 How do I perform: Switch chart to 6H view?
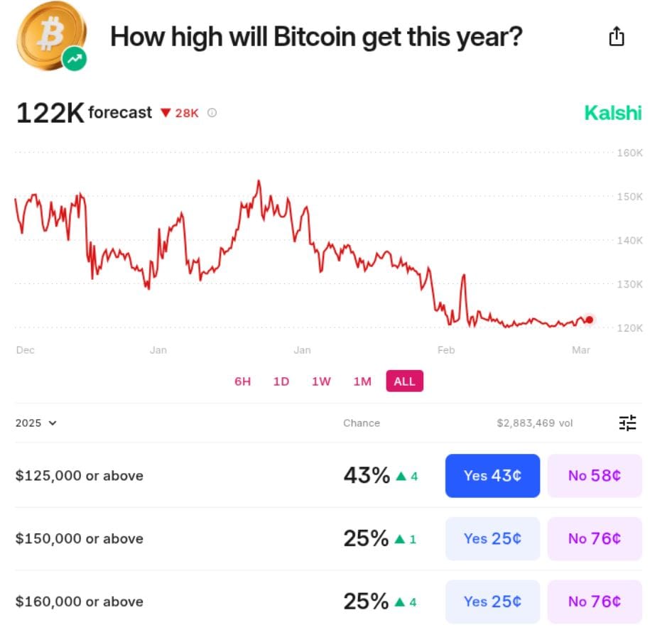[242, 381]
